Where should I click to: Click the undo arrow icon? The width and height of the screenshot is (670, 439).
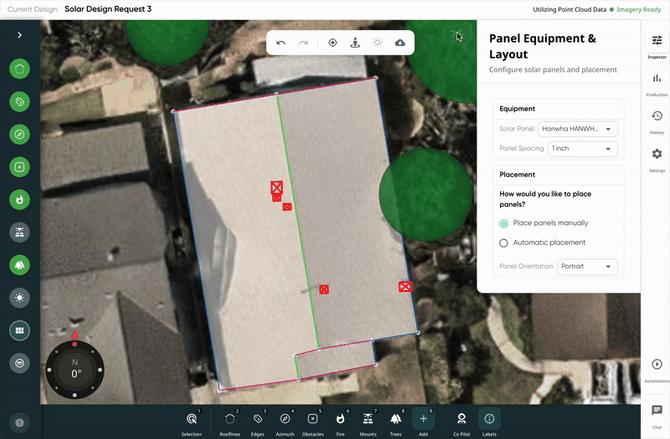click(281, 43)
